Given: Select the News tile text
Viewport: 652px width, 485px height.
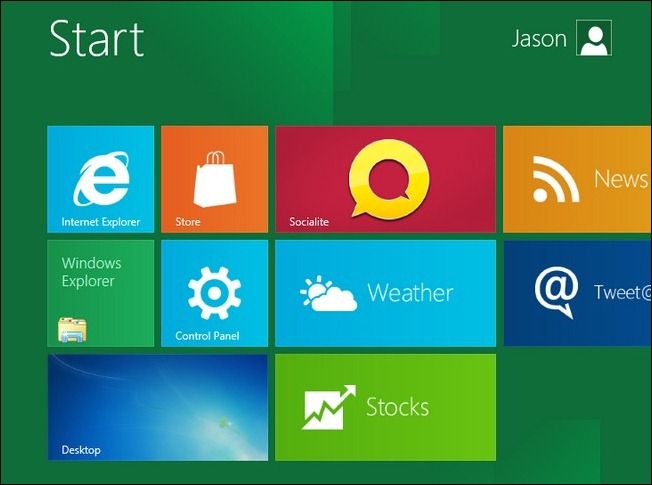Looking at the screenshot, I should [620, 179].
